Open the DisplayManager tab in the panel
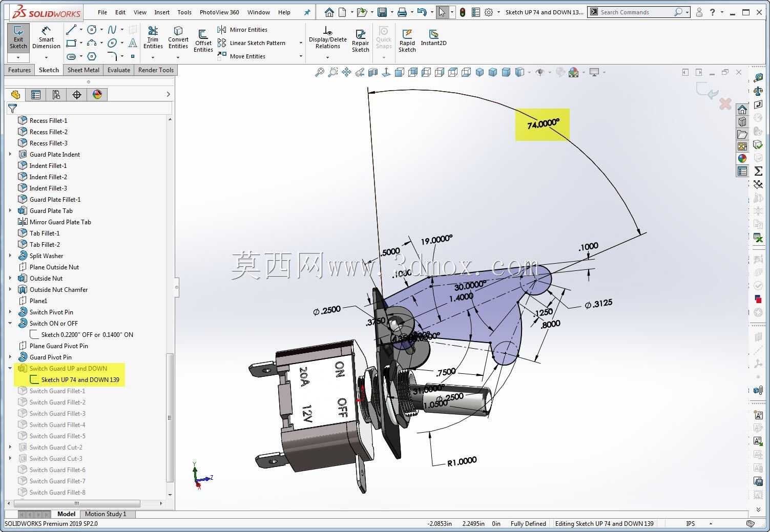770x532 pixels. [x=97, y=94]
